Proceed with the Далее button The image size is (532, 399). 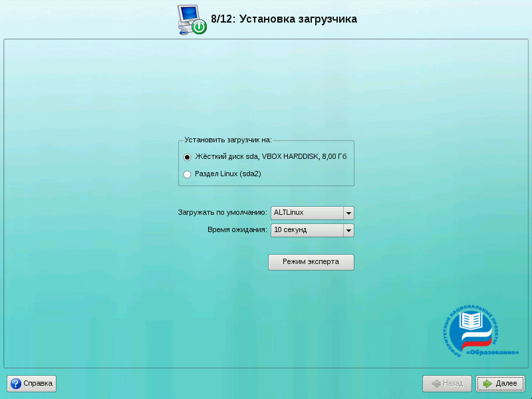500,384
